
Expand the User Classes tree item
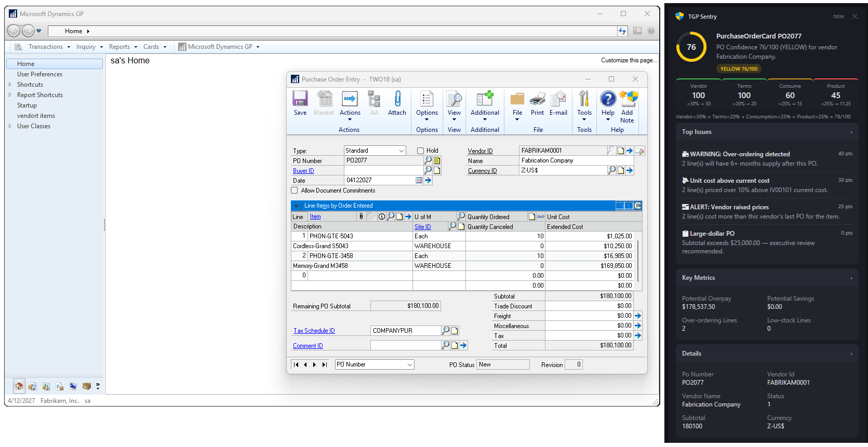point(10,126)
